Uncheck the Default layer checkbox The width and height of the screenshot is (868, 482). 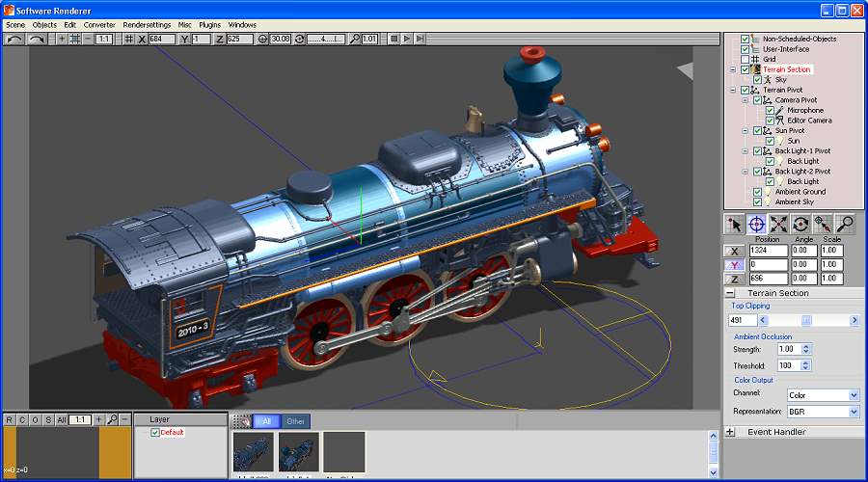tap(155, 432)
